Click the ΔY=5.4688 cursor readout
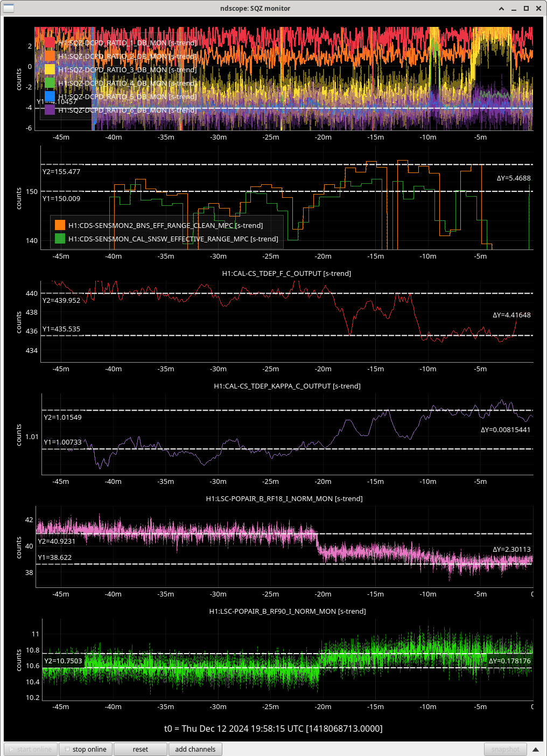The image size is (547, 756). (x=514, y=178)
